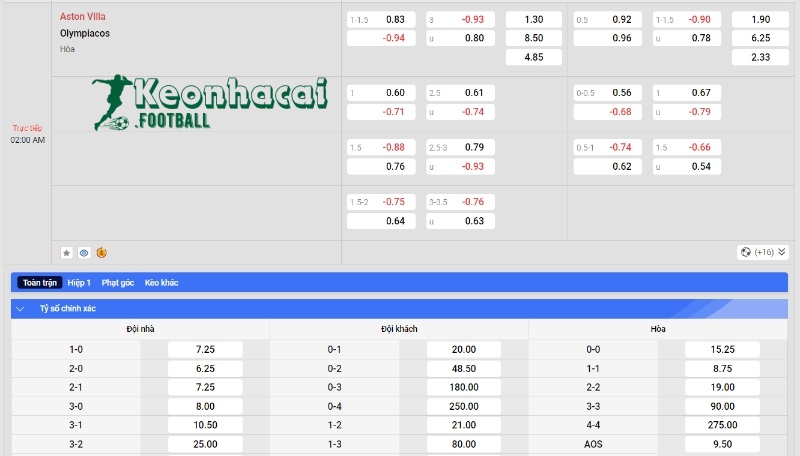The width and height of the screenshot is (800, 456).
Task: Switch to the Hiệp 1 tab
Action: 81,283
